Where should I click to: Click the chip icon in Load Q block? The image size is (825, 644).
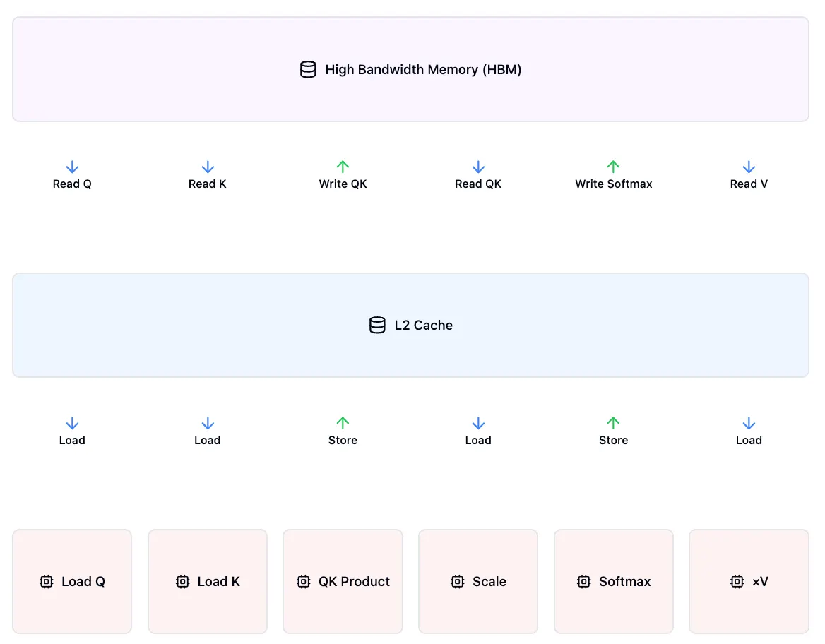tap(47, 582)
